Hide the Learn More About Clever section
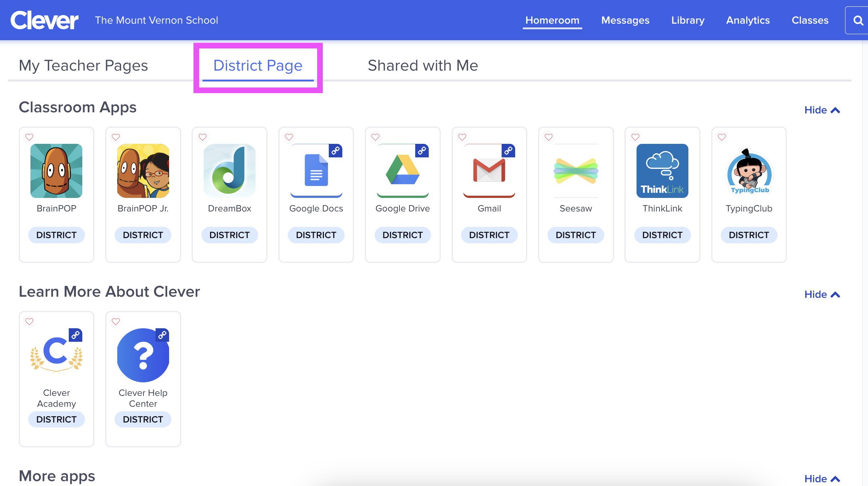 click(x=822, y=294)
